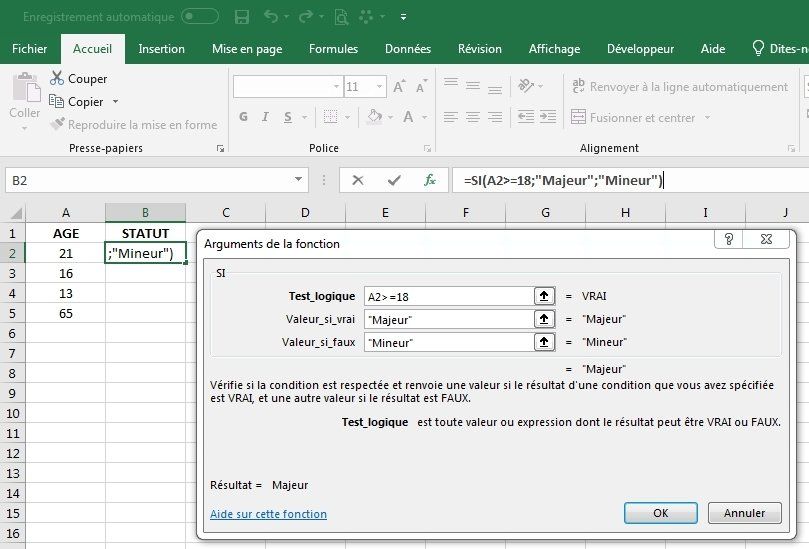
Task: Open the Copier dropdown arrow
Action: 115,102
